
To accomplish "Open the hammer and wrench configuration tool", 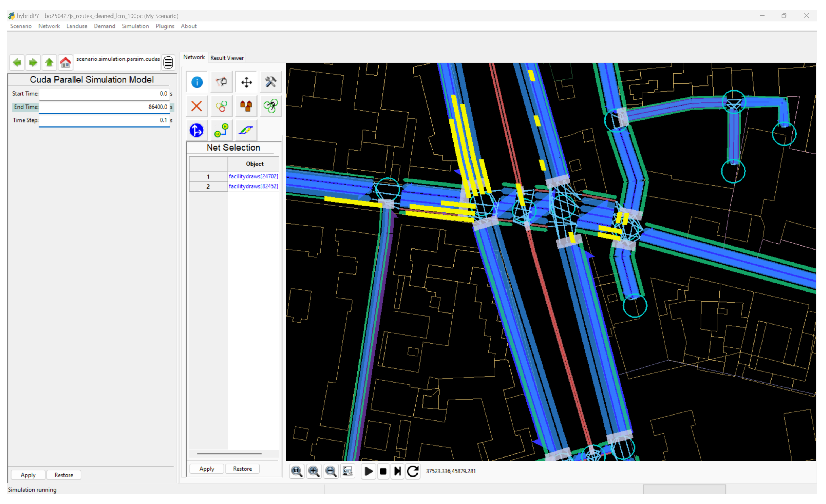I will pos(270,82).
